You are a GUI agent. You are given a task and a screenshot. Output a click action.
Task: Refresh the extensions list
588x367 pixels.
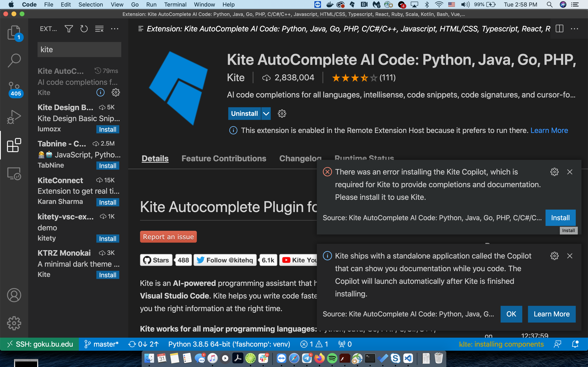pyautogui.click(x=84, y=29)
